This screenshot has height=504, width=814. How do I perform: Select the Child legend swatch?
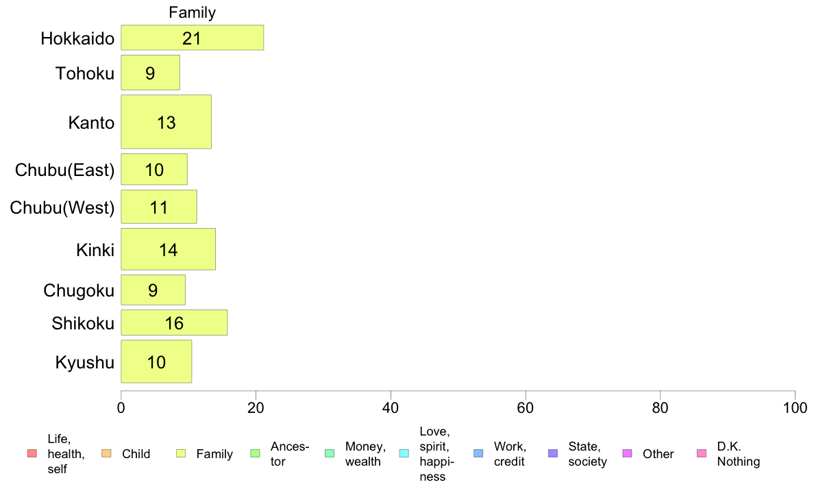[x=106, y=453]
